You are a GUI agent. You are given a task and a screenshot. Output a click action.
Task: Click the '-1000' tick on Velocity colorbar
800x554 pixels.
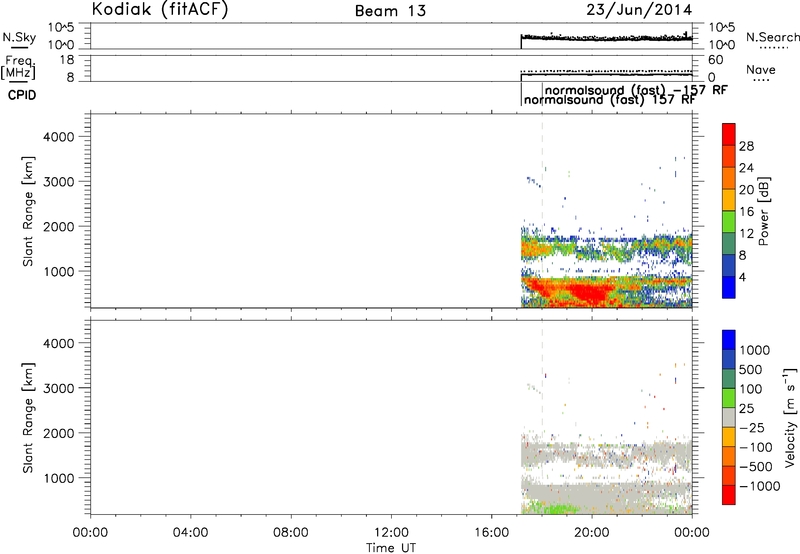759,486
